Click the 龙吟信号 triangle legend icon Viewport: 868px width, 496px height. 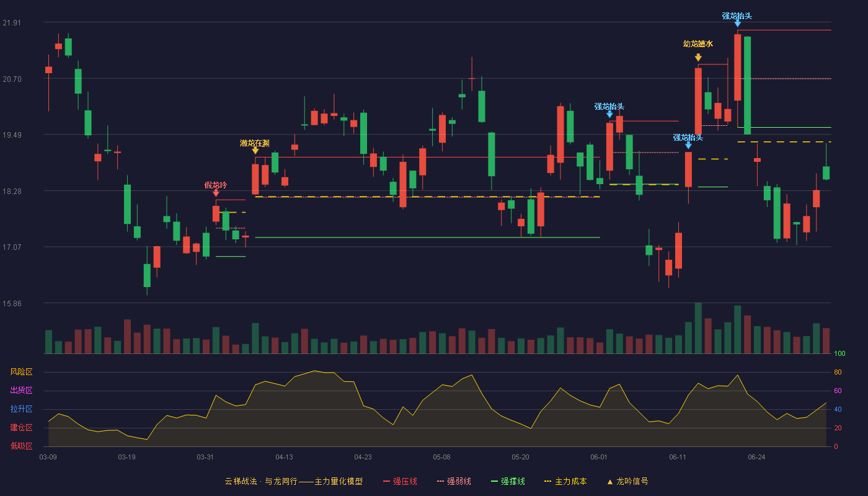pos(609,482)
